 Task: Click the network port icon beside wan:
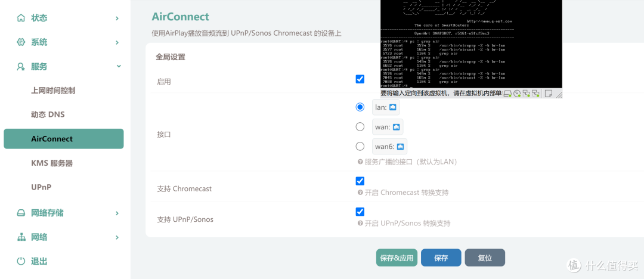[x=397, y=127]
